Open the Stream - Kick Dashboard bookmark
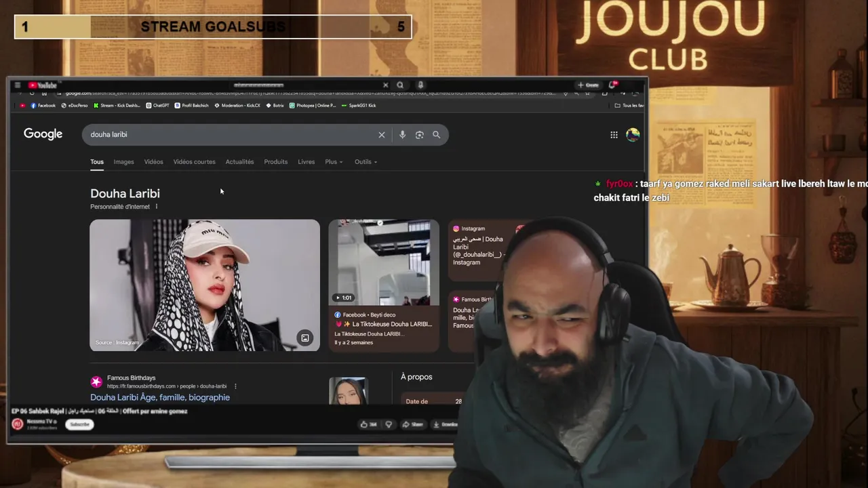The width and height of the screenshot is (868, 488). (x=117, y=106)
